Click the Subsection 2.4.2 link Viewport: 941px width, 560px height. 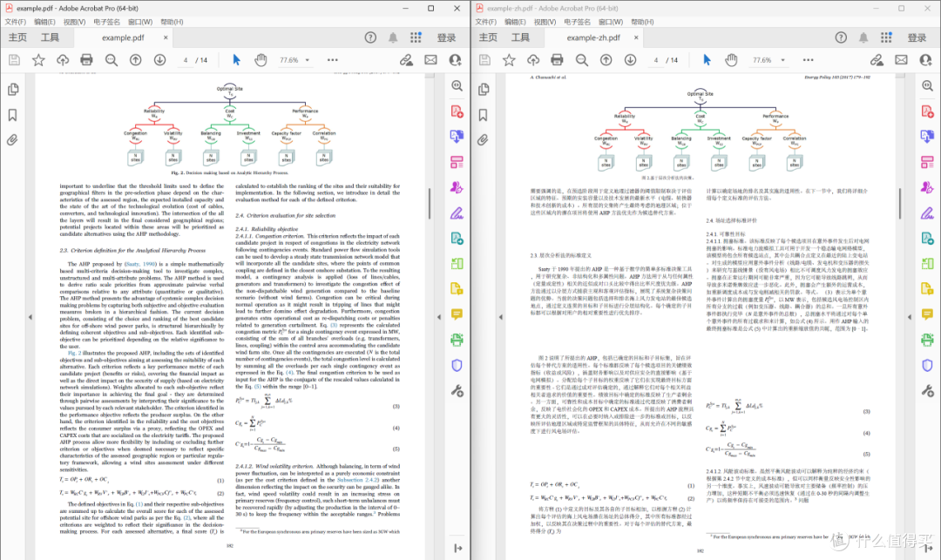coord(358,480)
